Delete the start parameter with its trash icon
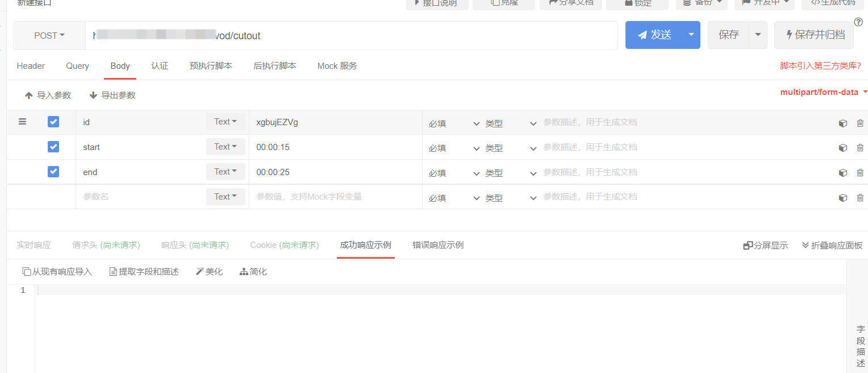Image resolution: width=868 pixels, height=373 pixels. pyautogui.click(x=860, y=148)
